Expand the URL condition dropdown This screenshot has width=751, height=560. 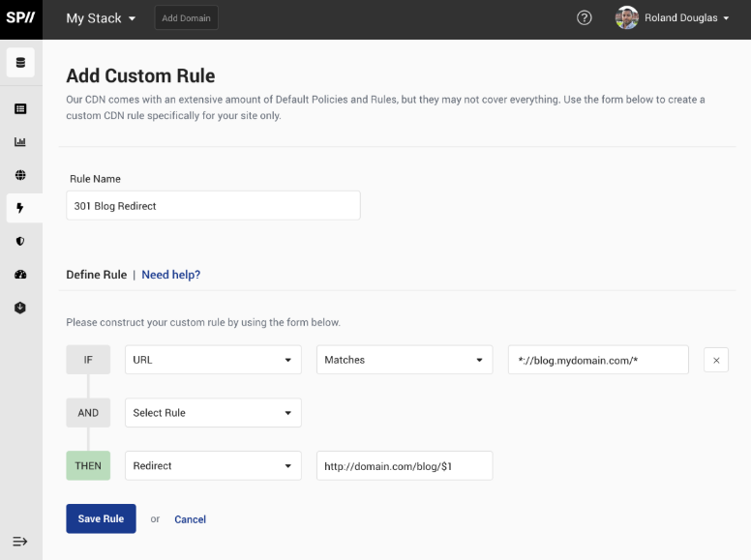(213, 360)
